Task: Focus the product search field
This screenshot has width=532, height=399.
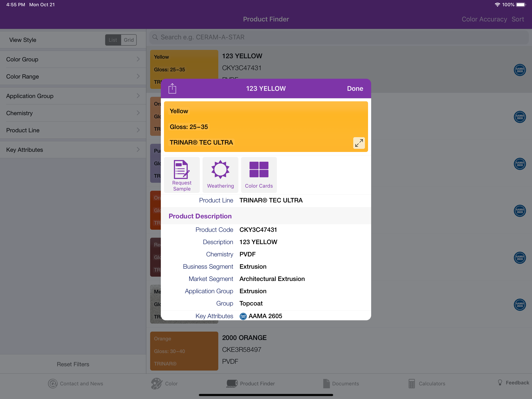Action: point(339,37)
